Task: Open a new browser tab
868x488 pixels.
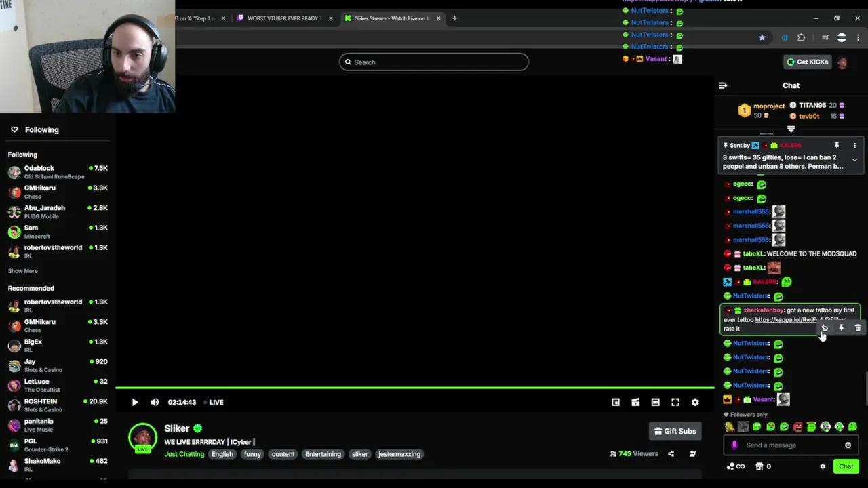Action: [x=454, y=18]
